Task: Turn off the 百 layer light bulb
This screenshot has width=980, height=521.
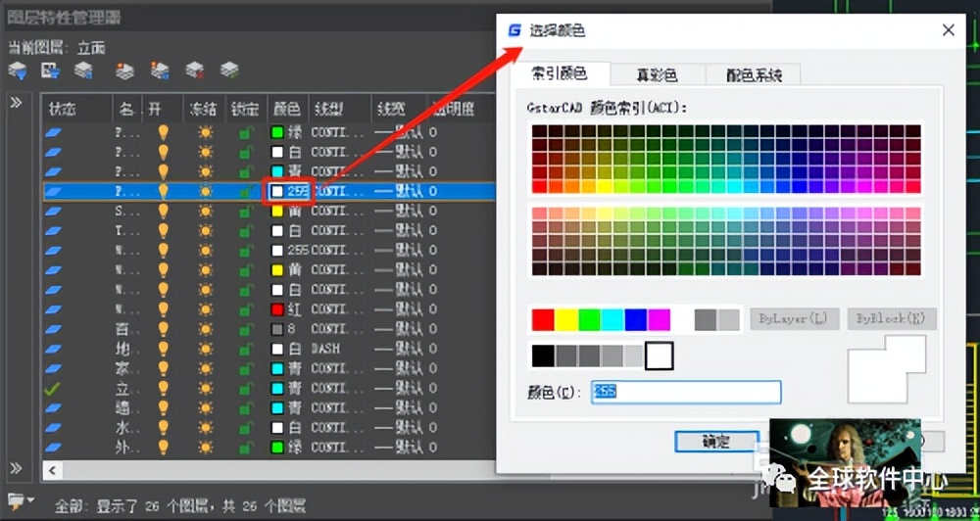Action: point(163,329)
